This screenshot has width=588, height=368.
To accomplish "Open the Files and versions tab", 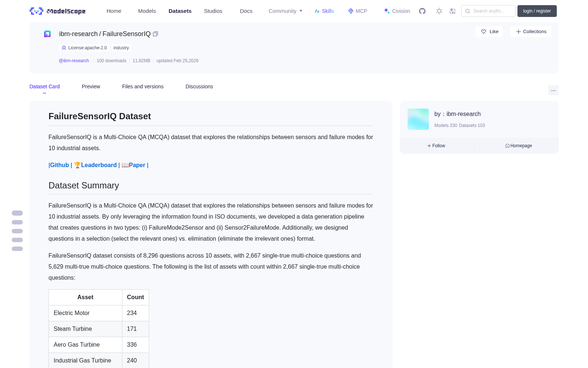I will tap(143, 86).
